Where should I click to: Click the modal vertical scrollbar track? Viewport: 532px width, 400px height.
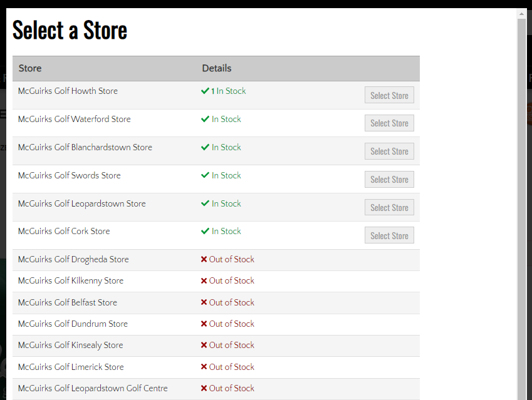tap(521, 208)
